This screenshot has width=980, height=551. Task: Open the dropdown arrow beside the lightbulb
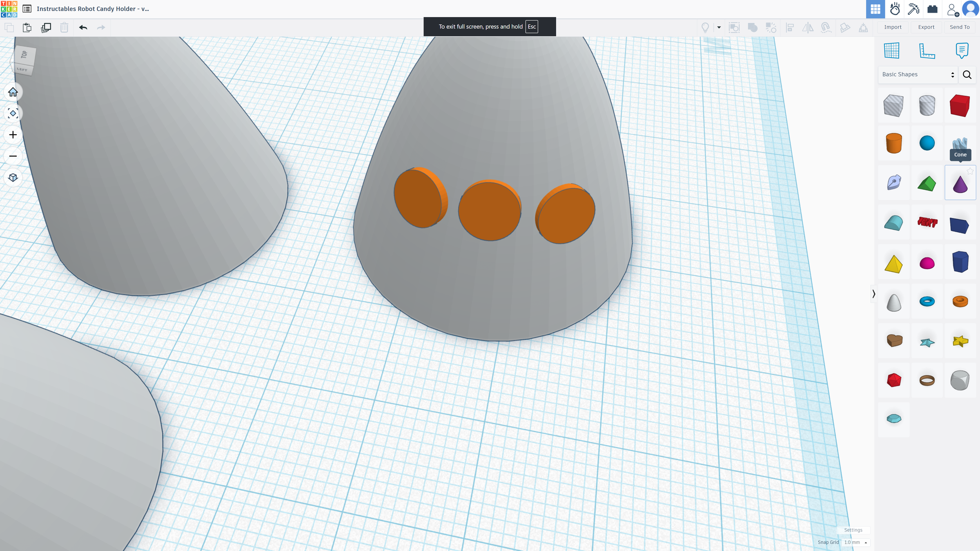point(719,27)
